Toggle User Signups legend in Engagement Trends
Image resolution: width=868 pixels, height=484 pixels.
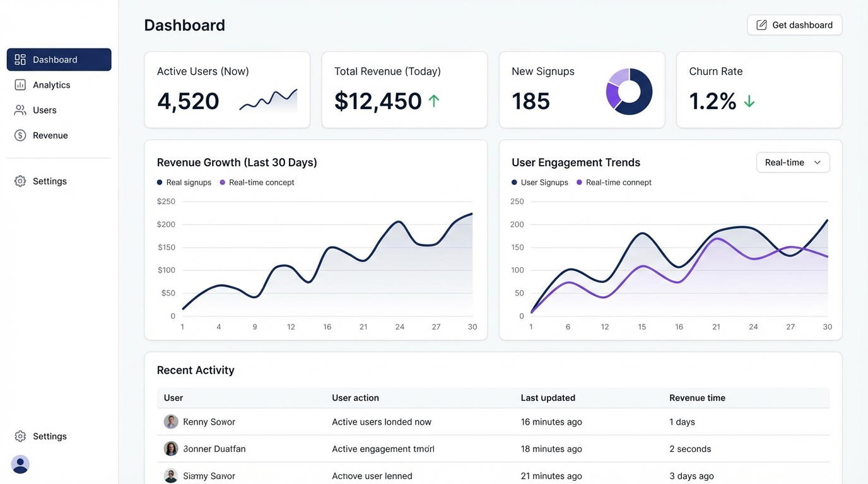540,183
